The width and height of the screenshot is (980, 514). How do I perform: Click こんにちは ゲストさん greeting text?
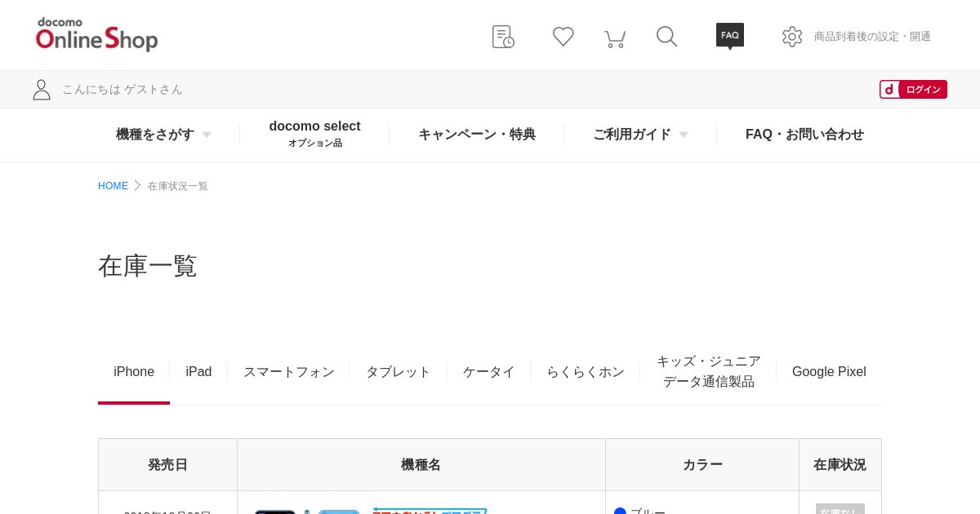[x=122, y=90]
